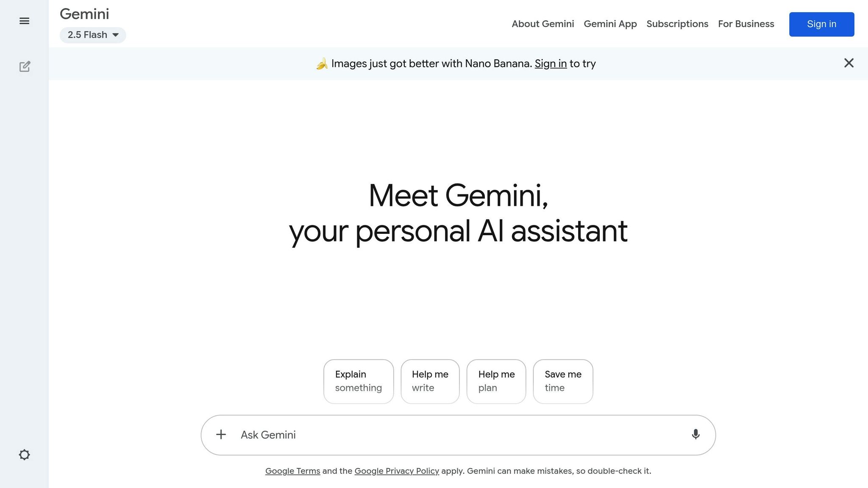Screen dimensions: 868x488
Task: Click Sign in within the banner message
Action: click(x=551, y=64)
